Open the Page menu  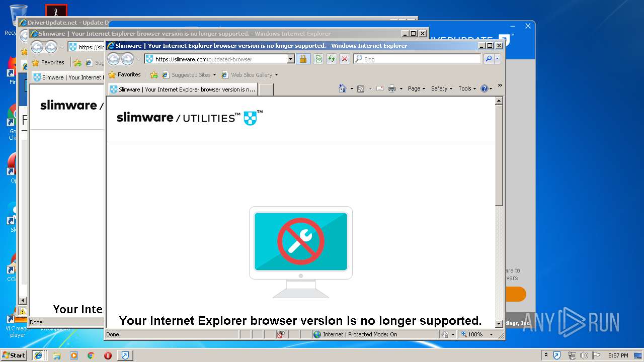click(x=417, y=88)
